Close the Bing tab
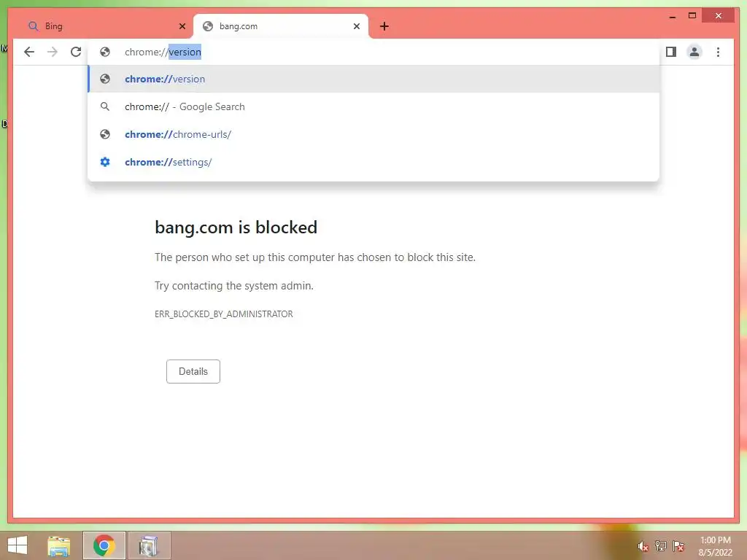Viewport: 747px width, 560px height. pos(182,26)
